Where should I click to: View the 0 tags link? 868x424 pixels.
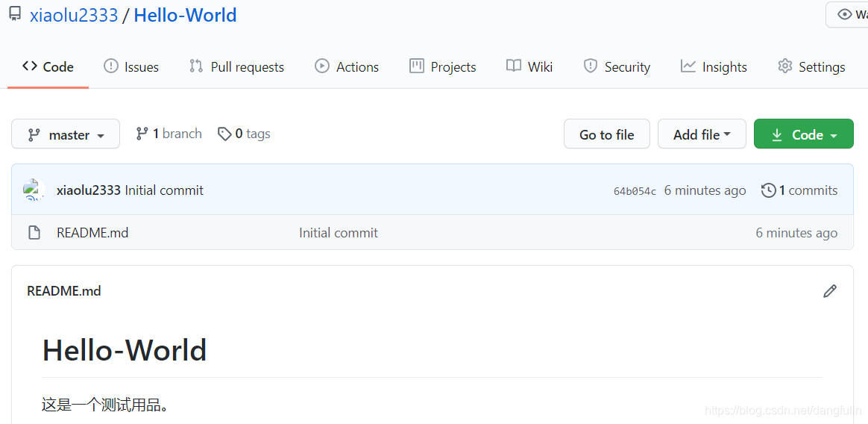244,134
